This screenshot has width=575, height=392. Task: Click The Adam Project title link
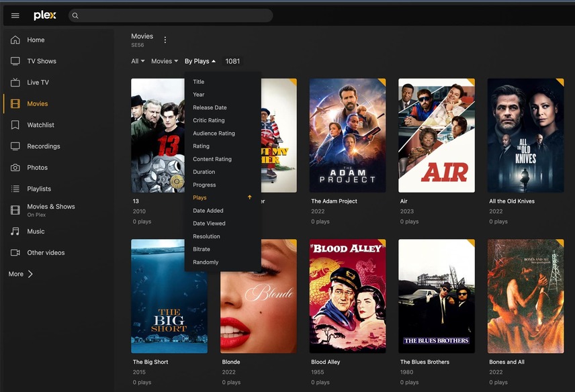(334, 201)
